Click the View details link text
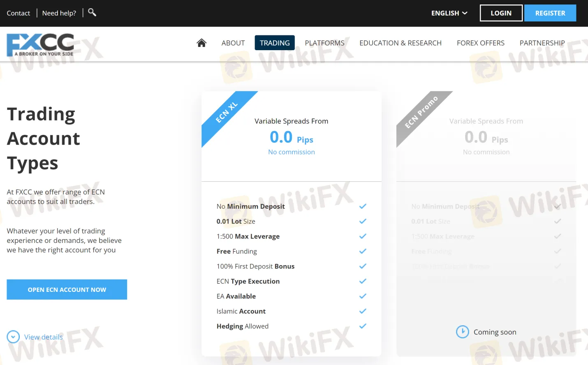 click(44, 337)
